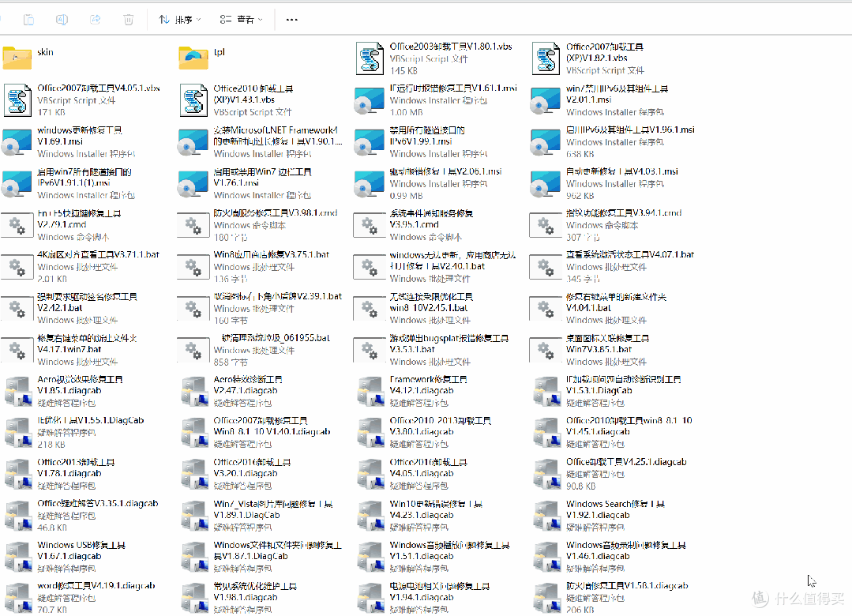Image resolution: width=852 pixels, height=616 pixels.
Task: Select the tpl folder icon
Action: coord(193,58)
